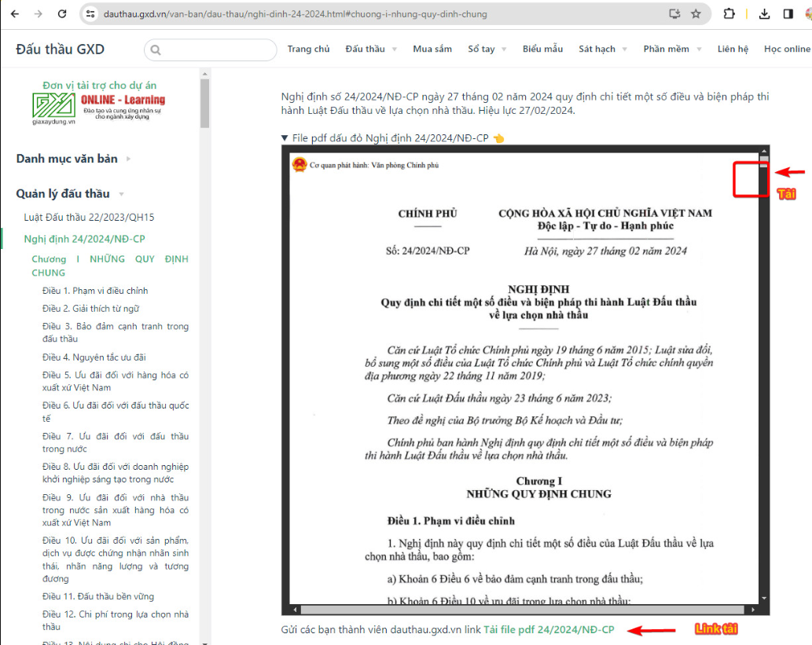Click the PDF horizontal scroll right arrow
812x645 pixels.
click(752, 610)
